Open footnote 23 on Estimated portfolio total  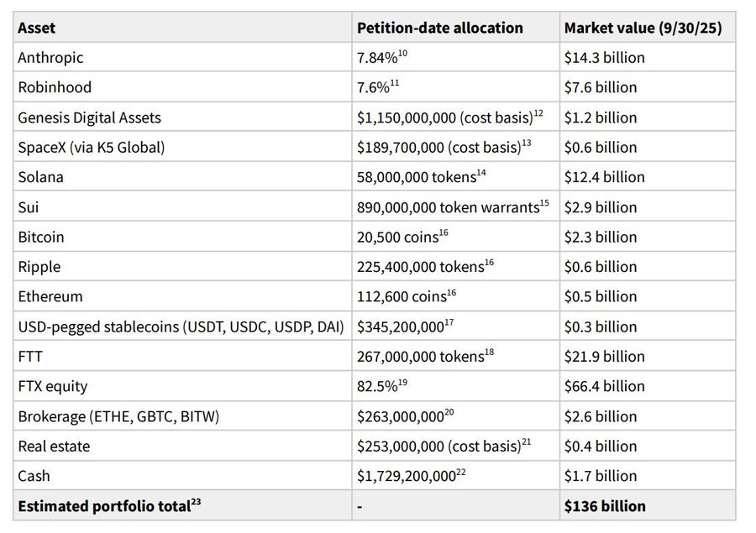(x=199, y=503)
